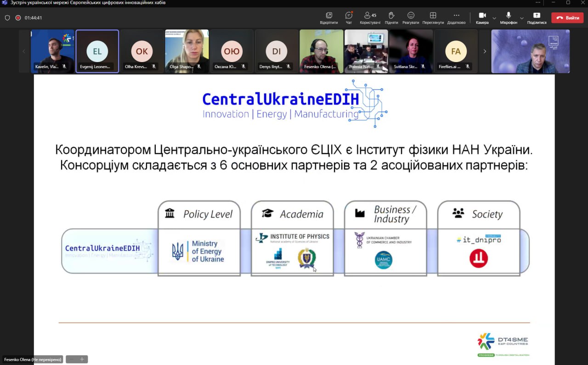Click the shield privacy icon
The width and height of the screenshot is (588, 365).
(7, 18)
